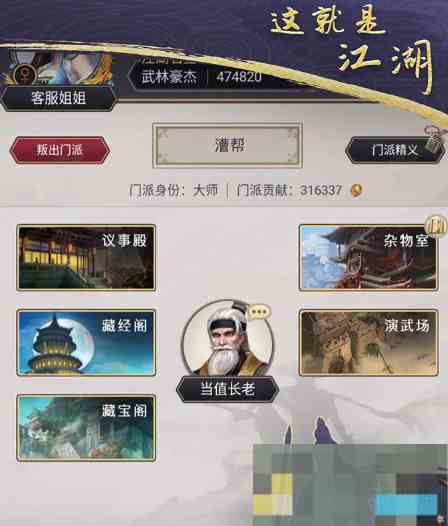The image size is (448, 526).
Task: Tap the gold coin contribution icon
Action: click(356, 191)
